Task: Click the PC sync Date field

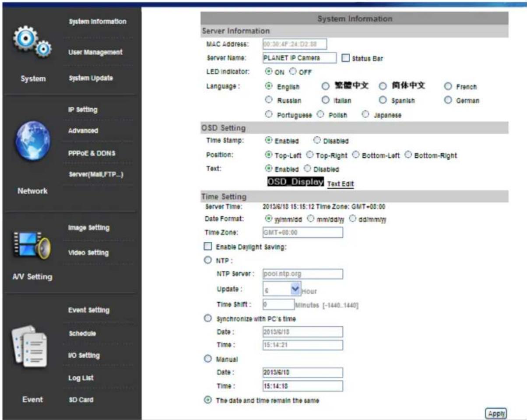Action: click(x=302, y=332)
